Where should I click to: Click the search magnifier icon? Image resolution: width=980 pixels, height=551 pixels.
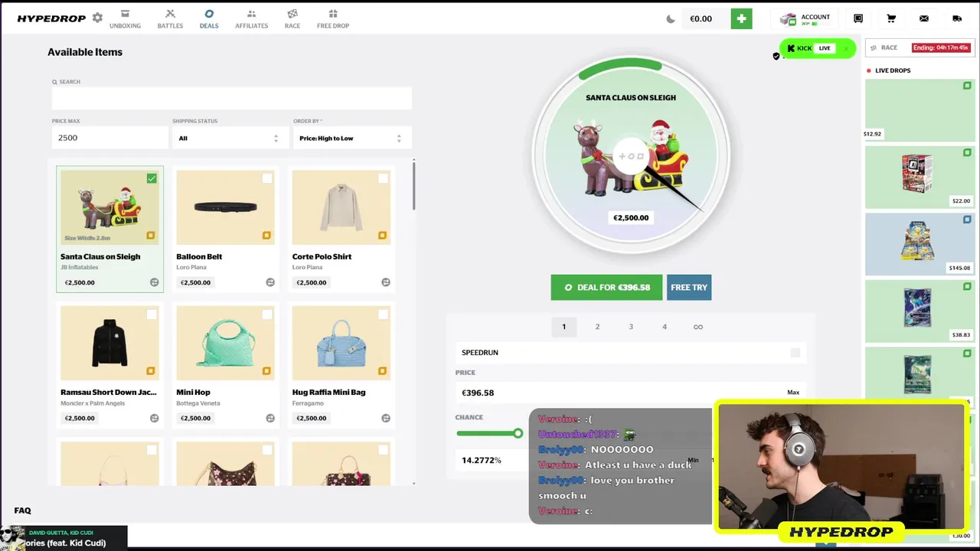[x=55, y=82]
